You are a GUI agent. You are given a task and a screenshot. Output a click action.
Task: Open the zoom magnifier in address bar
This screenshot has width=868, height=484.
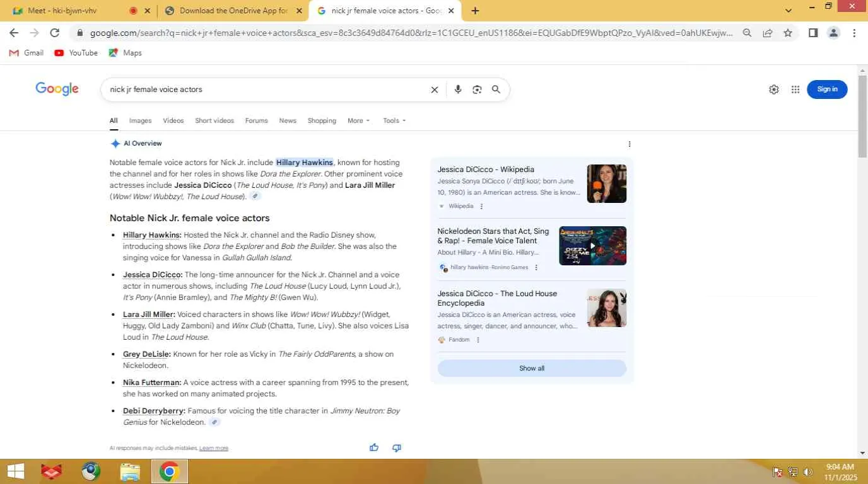pyautogui.click(x=747, y=33)
